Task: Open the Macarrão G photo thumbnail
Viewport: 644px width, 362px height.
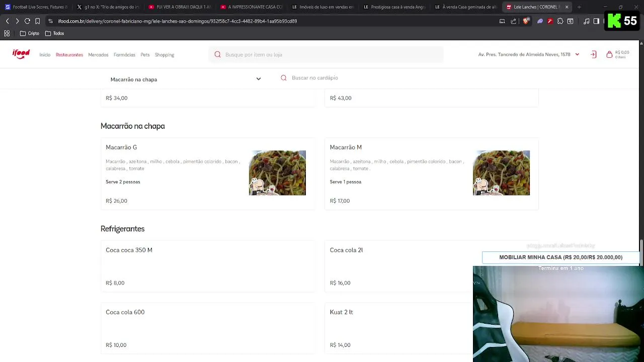Action: (x=277, y=172)
